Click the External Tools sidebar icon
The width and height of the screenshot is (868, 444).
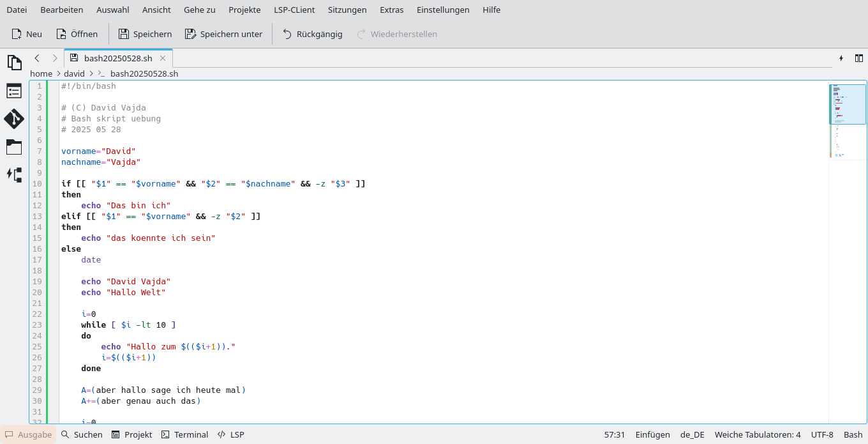click(13, 176)
